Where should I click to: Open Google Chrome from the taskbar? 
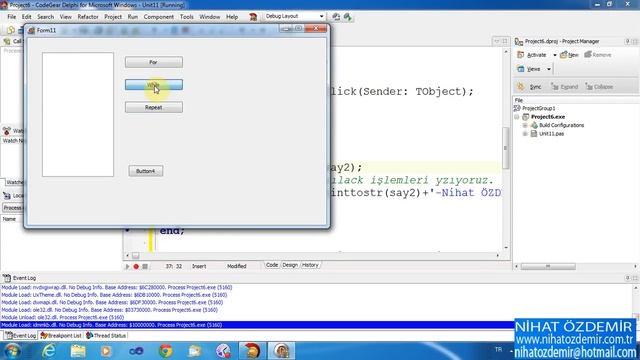(x=165, y=351)
